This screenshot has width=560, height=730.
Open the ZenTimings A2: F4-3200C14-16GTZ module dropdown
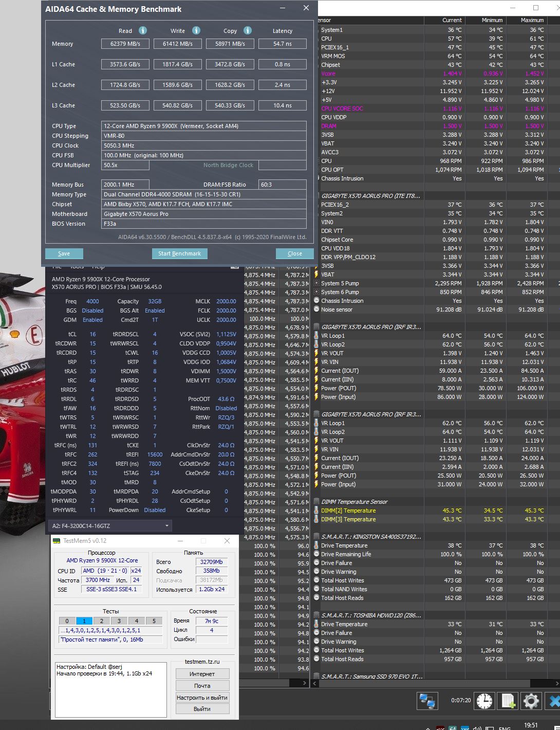tap(110, 526)
